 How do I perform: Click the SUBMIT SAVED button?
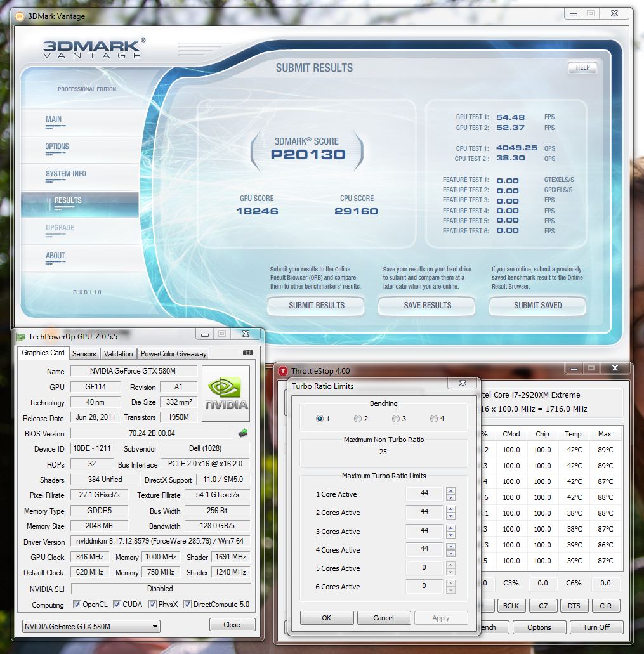click(x=537, y=305)
